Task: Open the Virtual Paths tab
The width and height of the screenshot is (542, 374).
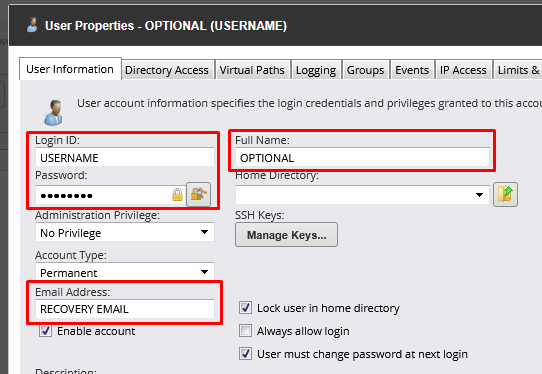Action: 252,70
